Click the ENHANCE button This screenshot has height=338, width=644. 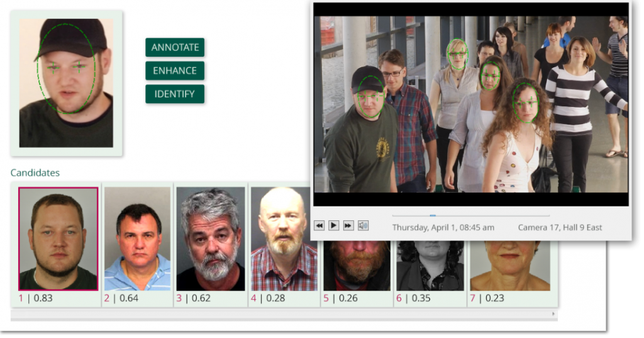coord(175,70)
